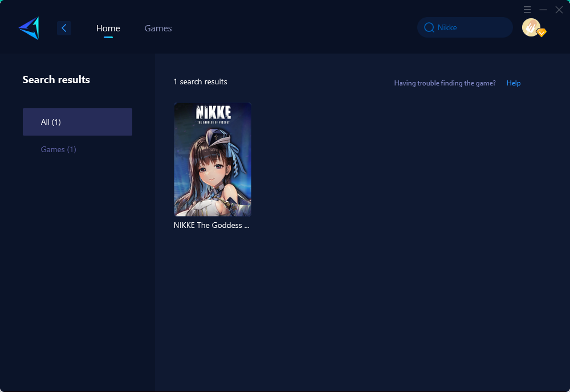The image size is (570, 392).
Task: Select the All (1) filter
Action: (x=78, y=122)
